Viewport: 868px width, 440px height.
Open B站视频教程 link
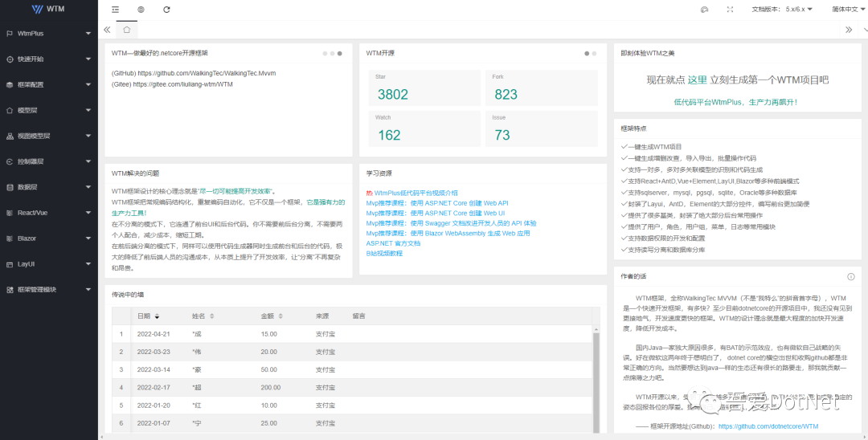point(384,253)
